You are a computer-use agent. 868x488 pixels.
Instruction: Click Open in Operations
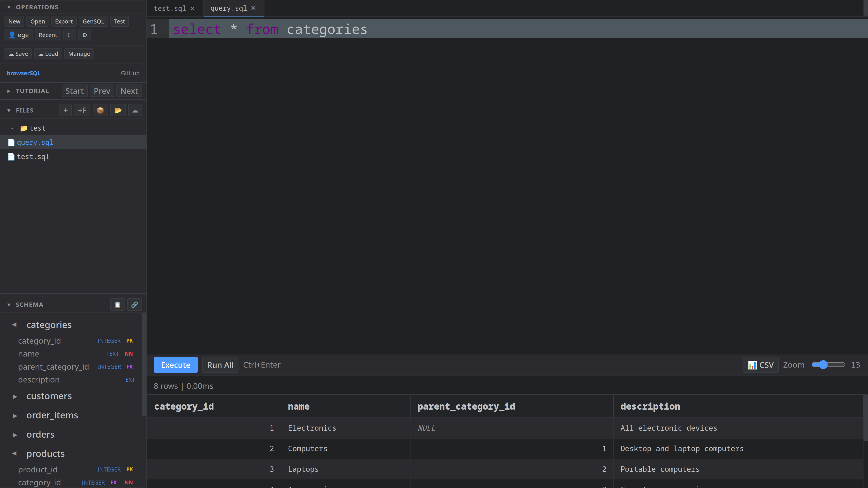coord(37,21)
